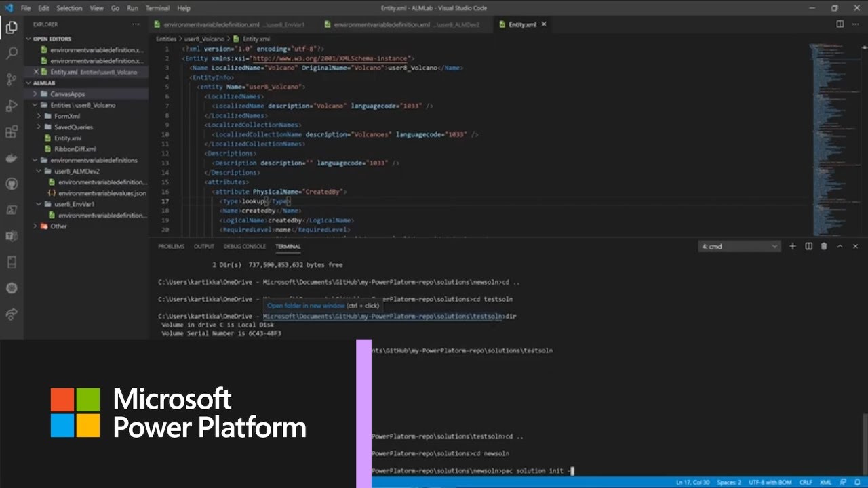Change indentation via 'Spaces: 2'
The height and width of the screenshot is (488, 868).
pos(729,482)
